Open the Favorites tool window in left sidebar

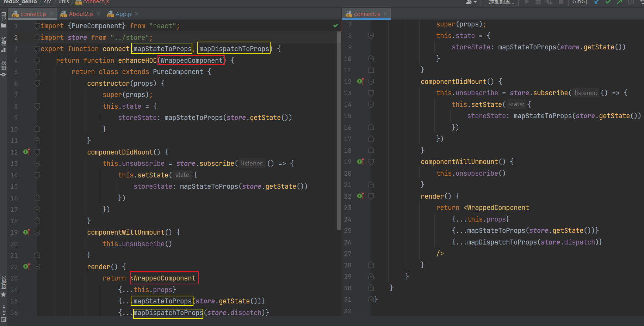[4, 286]
